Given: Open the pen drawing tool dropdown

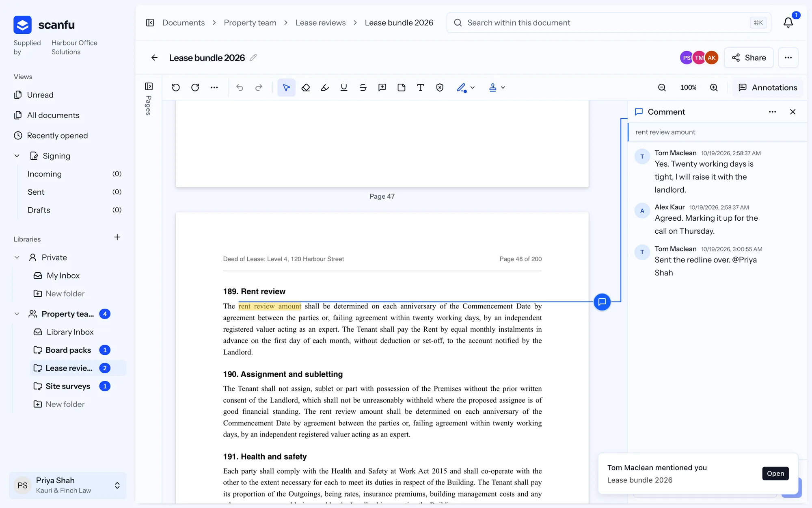Looking at the screenshot, I should (x=473, y=87).
